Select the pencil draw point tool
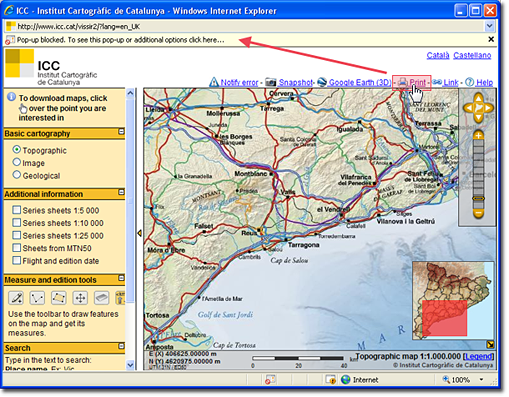The image size is (509, 397). click(x=16, y=297)
